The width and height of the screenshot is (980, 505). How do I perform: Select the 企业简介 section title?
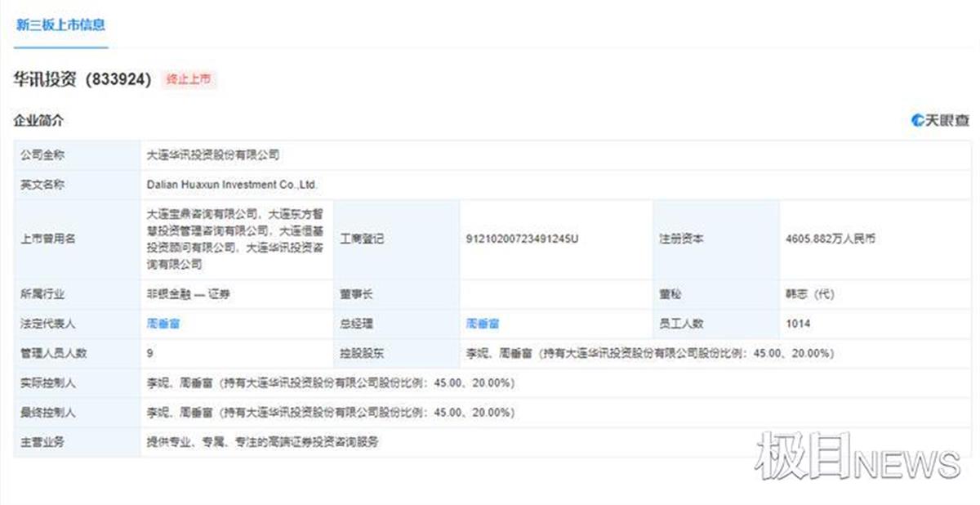[38, 121]
